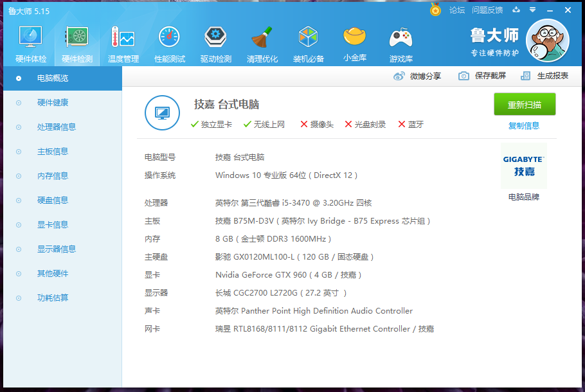This screenshot has height=392, width=585.
Task: Select 电脑概览 in sidebar
Action: 63,78
